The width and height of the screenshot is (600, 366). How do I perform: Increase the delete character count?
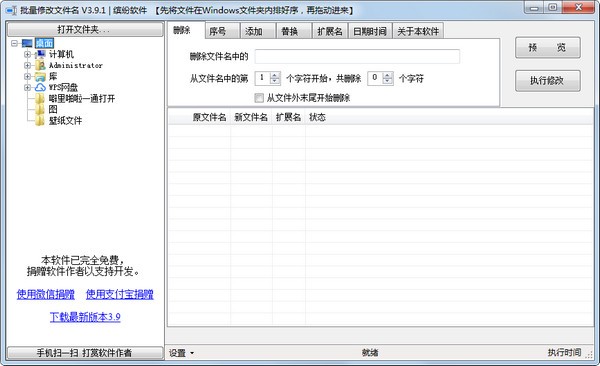388,75
